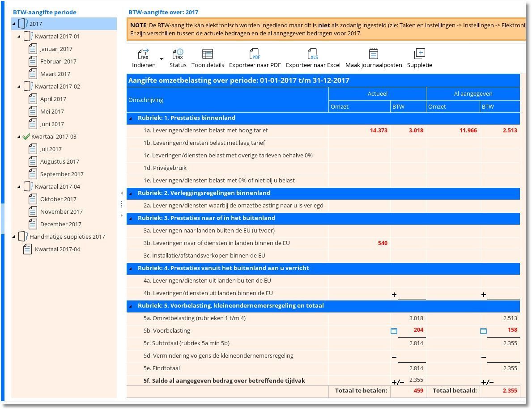Click the 14.373 omzet amount for 1a
Viewport: 532px width, 410px height.
point(379,131)
